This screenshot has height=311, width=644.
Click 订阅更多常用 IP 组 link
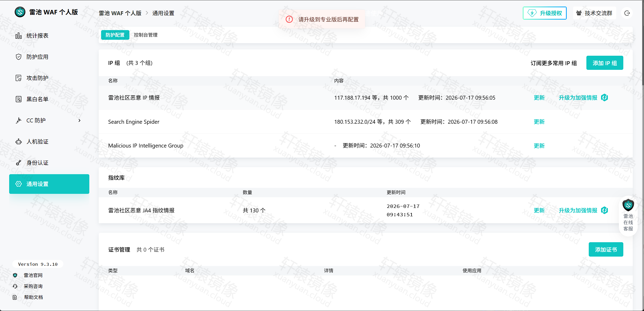[x=554, y=63]
